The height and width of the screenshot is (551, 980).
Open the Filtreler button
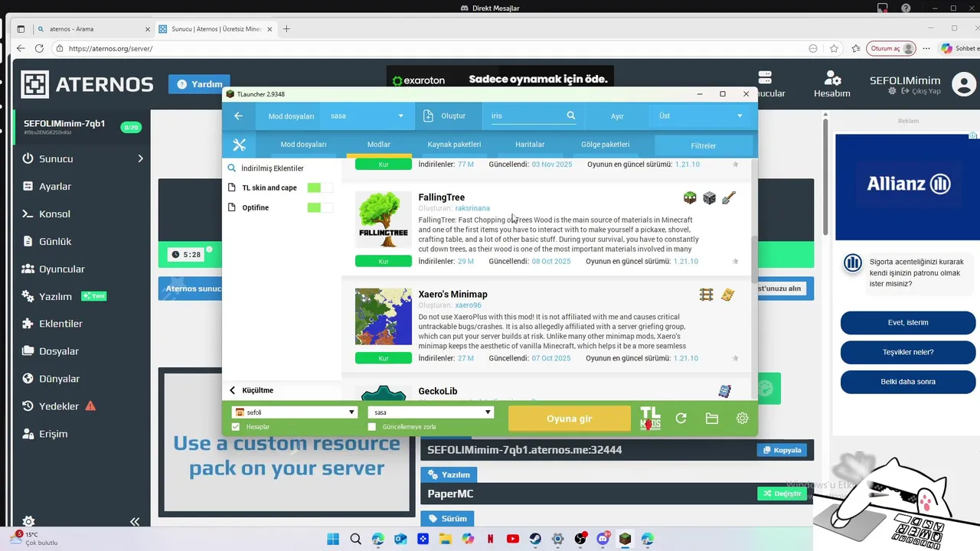coord(704,145)
